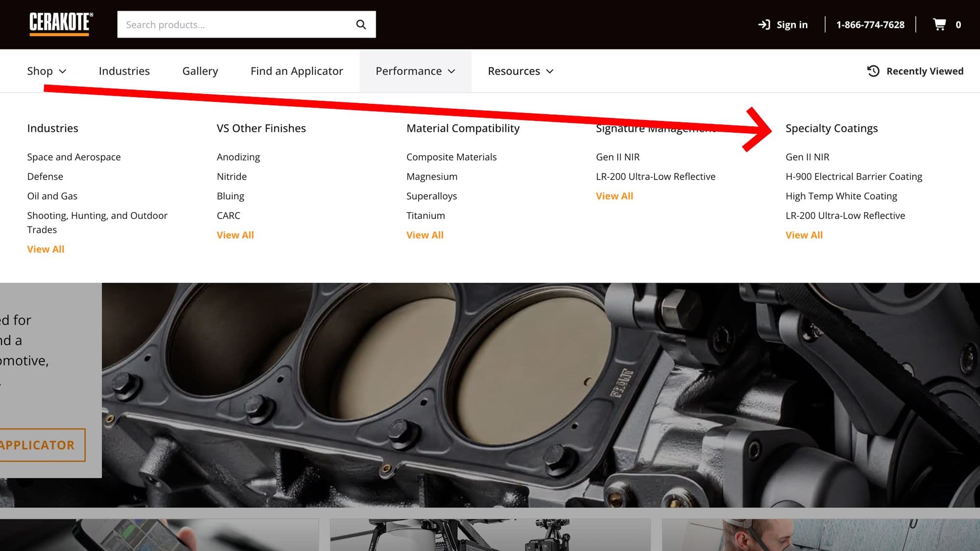The height and width of the screenshot is (551, 980).
Task: Open Space and Aerospace link
Action: 74,157
